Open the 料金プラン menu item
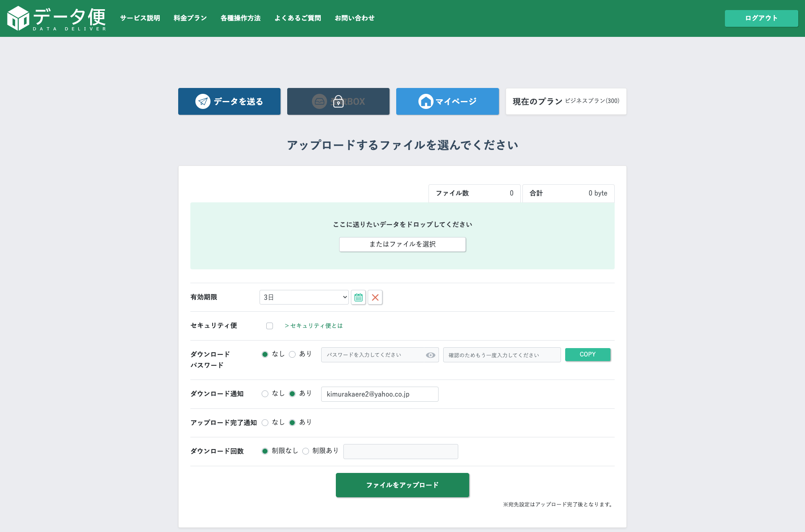The height and width of the screenshot is (532, 805). [190, 18]
